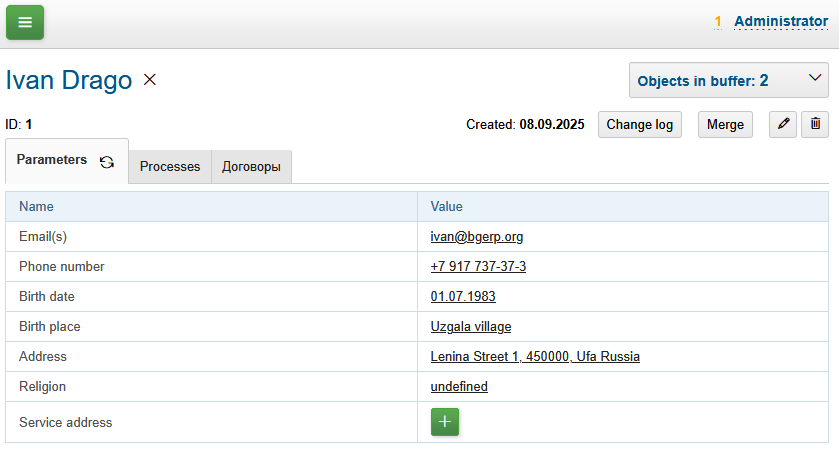Viewport: 839px width, 455px height.
Task: Close the Ivan Drago customer card
Action: (x=150, y=80)
